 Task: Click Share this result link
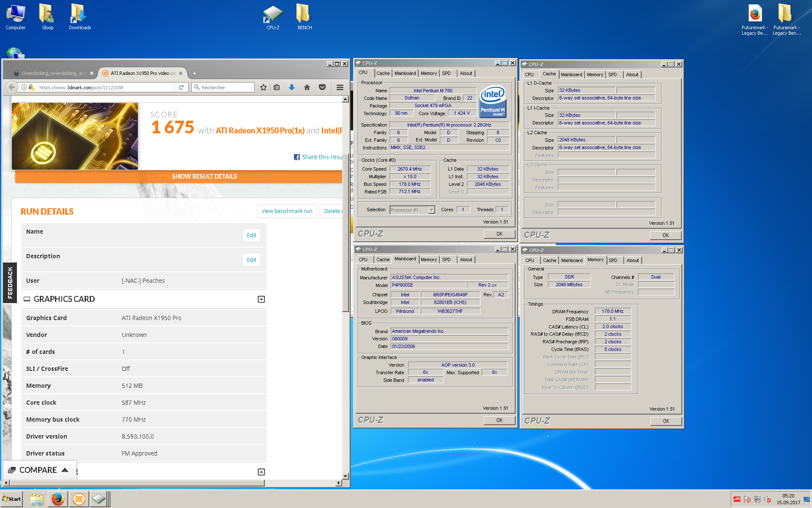click(x=322, y=157)
